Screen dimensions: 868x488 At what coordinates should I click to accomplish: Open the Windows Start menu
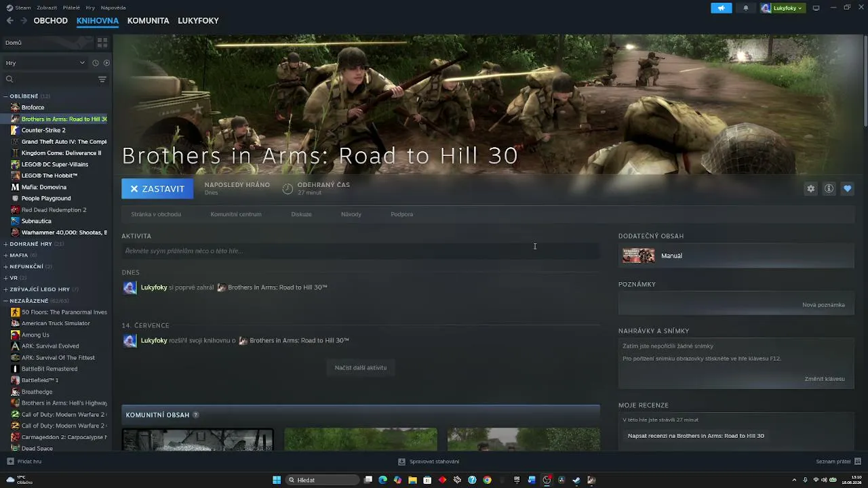[x=277, y=480]
